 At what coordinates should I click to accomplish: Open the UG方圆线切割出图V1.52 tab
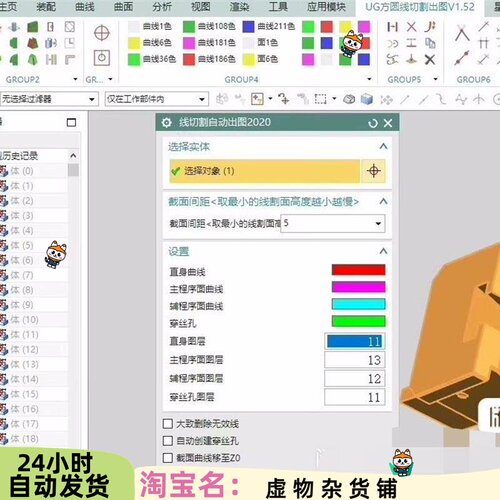tap(420, 7)
